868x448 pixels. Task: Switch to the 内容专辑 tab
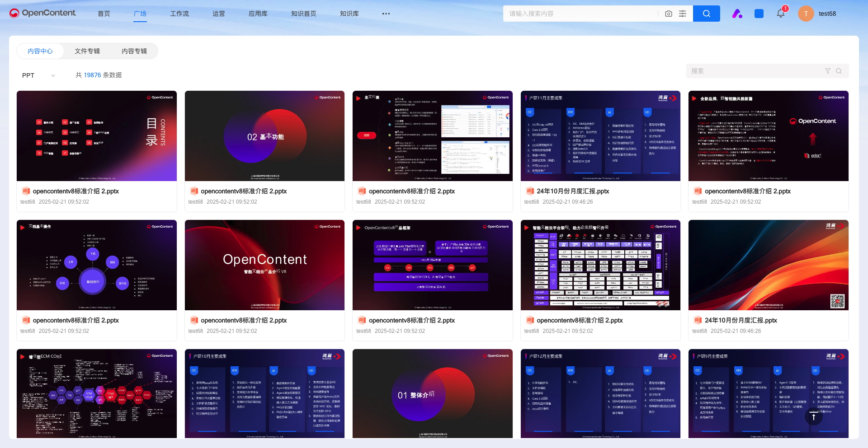click(134, 51)
